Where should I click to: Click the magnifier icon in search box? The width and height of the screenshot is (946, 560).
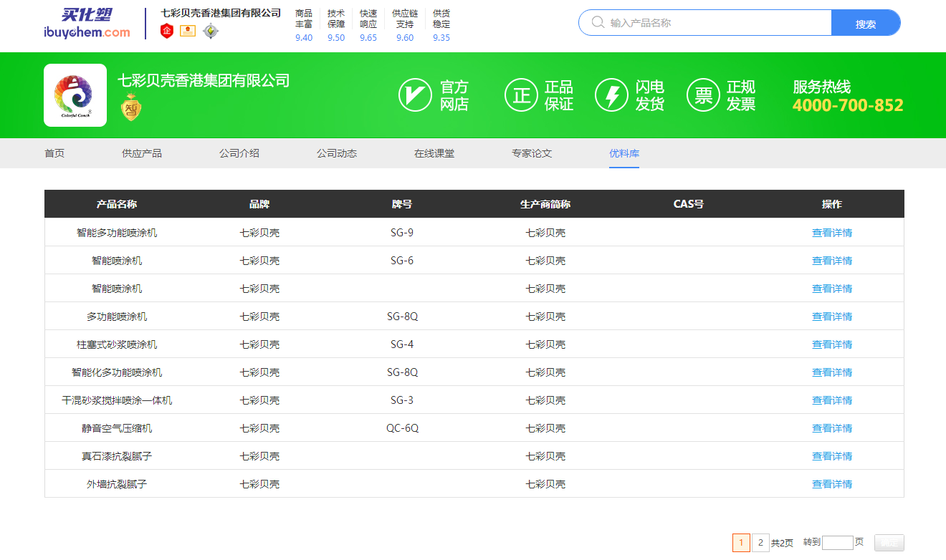click(598, 23)
